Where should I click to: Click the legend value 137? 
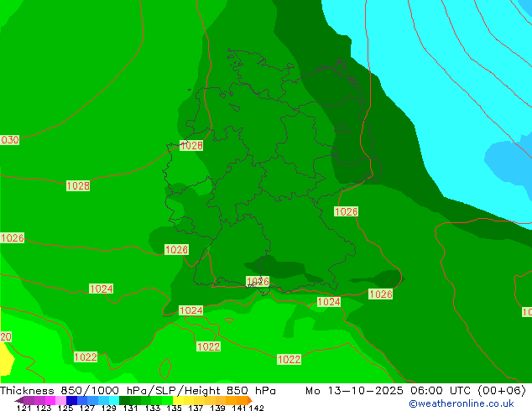click(x=196, y=408)
